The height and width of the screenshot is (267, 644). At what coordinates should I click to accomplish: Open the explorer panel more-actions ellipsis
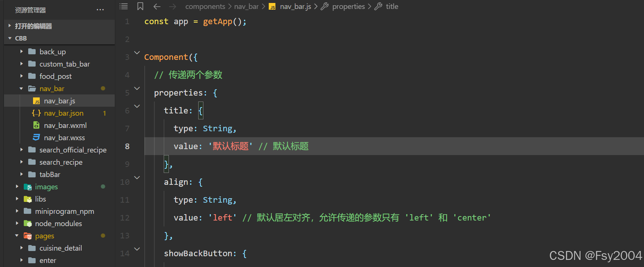100,10
